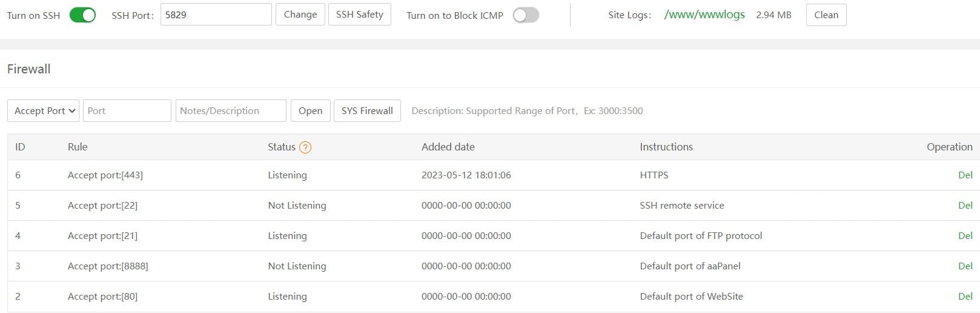Screen dimensions: 980x313
Task: Open the SYS Firewall button
Action: click(367, 111)
